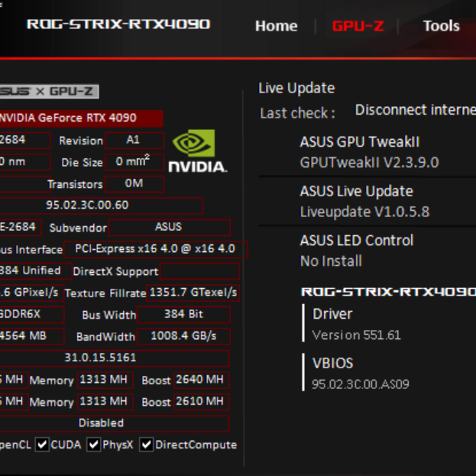The width and height of the screenshot is (476, 476).
Task: Click the Transistors field showing 0M
Action: click(134, 184)
